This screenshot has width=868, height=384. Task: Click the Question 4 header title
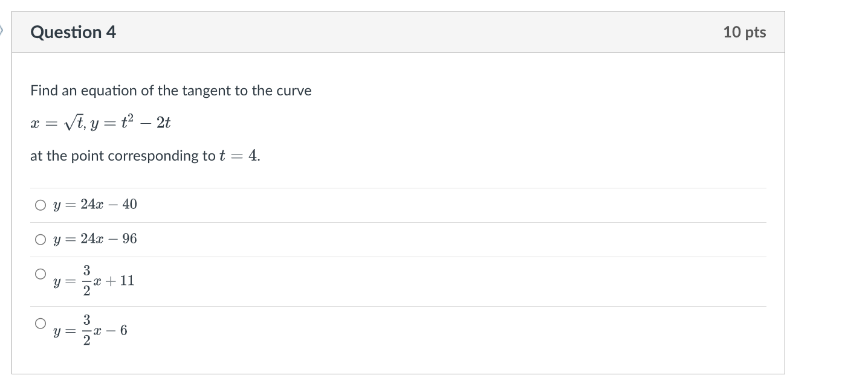point(73,32)
